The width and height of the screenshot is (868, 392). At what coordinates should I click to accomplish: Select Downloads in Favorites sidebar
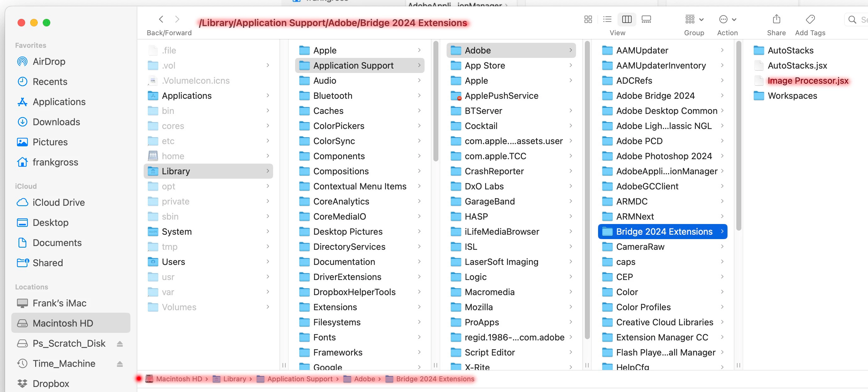click(56, 122)
